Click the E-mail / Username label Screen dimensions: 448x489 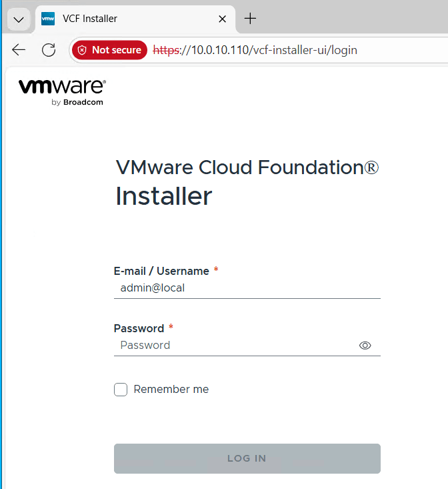point(161,271)
